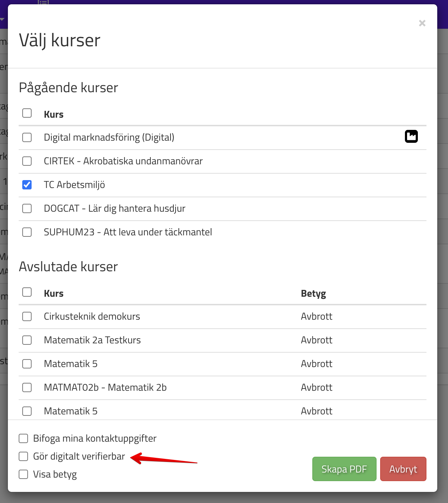
Task: Click the Matematik 2a Testkurs course name
Action: 92,340
